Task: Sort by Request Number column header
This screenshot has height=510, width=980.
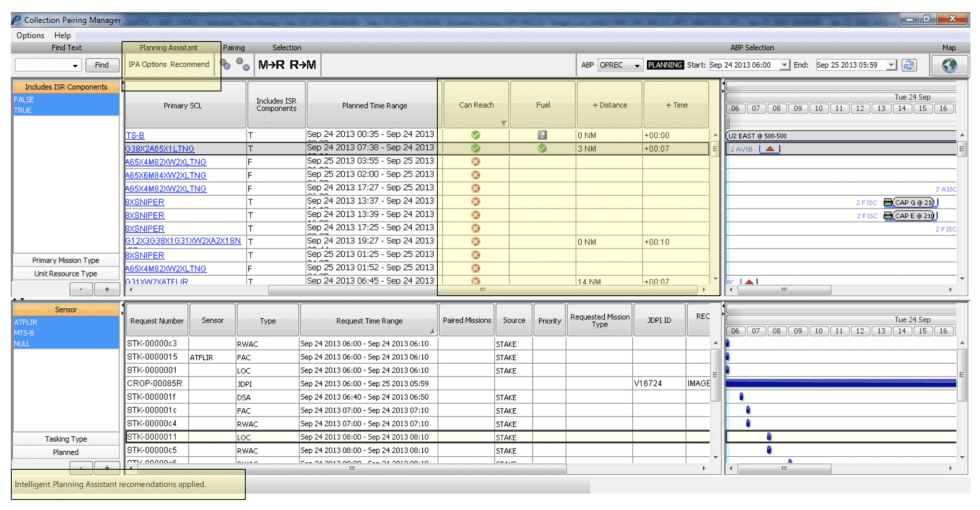Action: [x=156, y=321]
